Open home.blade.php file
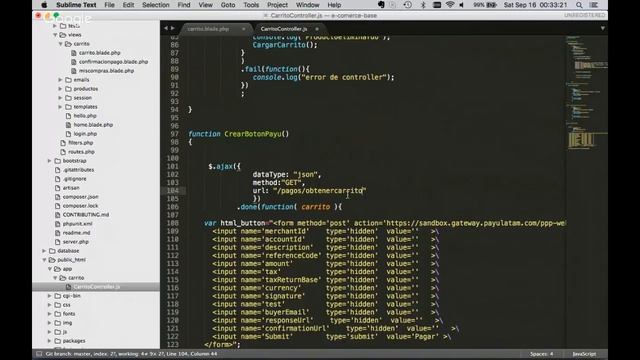The width and height of the screenshot is (640, 360). click(x=93, y=124)
